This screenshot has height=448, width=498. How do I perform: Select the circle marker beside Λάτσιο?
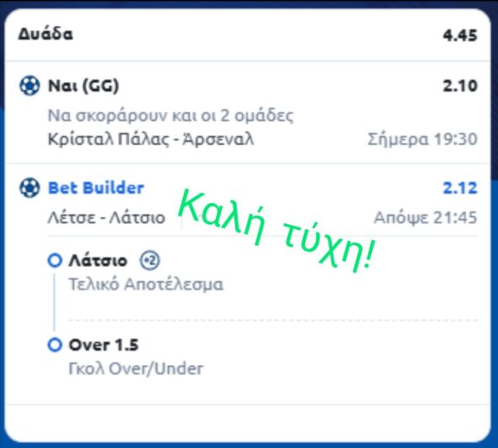click(55, 260)
